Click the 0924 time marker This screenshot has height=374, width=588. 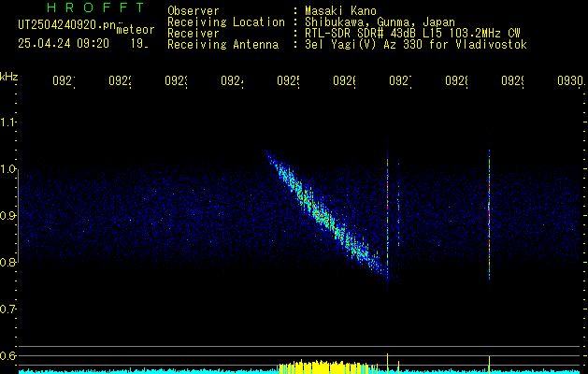(x=232, y=81)
